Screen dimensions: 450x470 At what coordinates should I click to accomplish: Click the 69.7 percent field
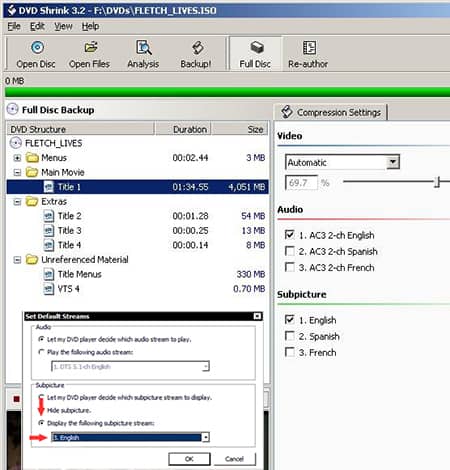coord(301,183)
